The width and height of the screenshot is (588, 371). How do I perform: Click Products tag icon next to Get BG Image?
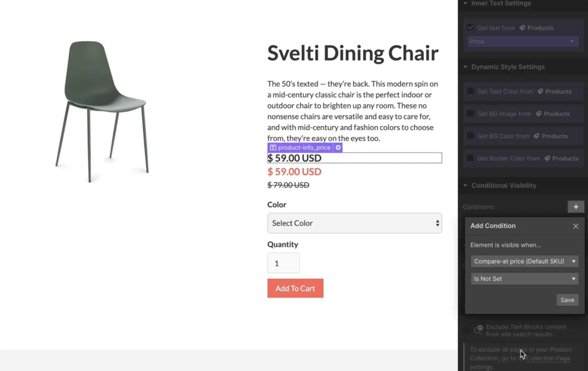tap(539, 114)
